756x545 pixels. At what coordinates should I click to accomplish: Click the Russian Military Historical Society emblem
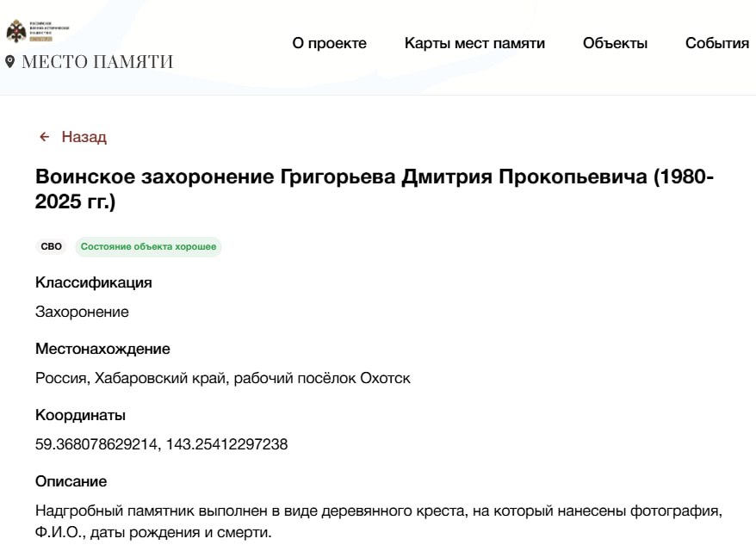(17, 32)
